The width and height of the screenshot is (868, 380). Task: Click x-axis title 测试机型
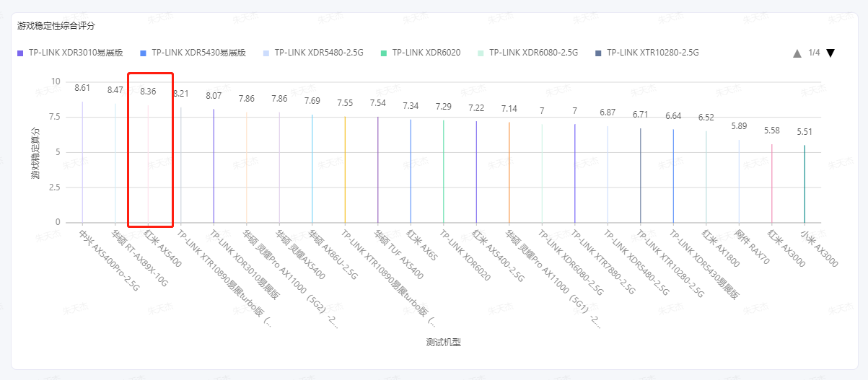(443, 343)
